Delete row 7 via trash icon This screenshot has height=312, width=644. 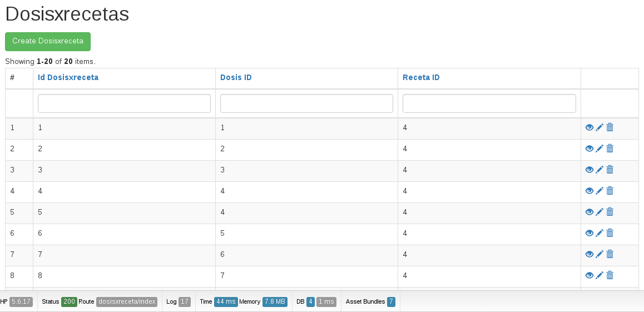coord(610,254)
